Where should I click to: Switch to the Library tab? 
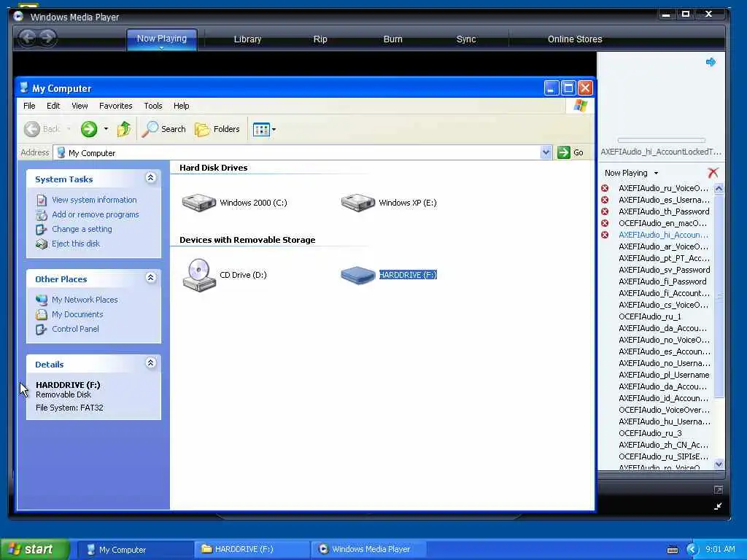click(x=247, y=39)
